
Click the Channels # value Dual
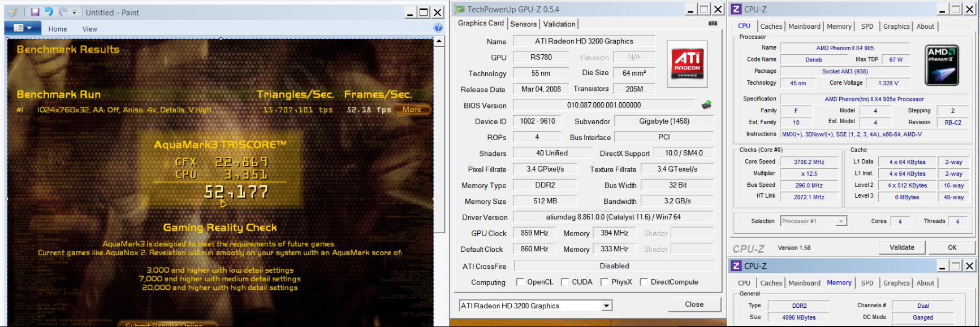click(x=923, y=306)
